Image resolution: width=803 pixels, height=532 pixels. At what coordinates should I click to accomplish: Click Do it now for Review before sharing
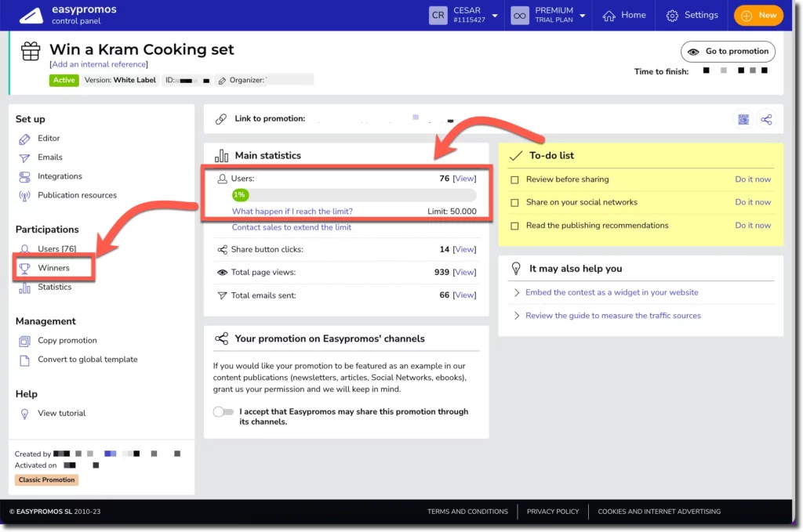(753, 179)
